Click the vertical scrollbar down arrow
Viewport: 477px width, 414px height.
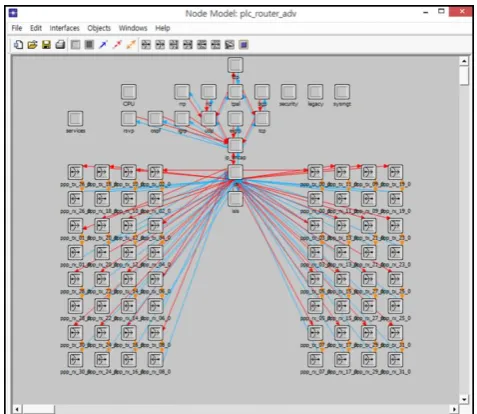coord(464,399)
